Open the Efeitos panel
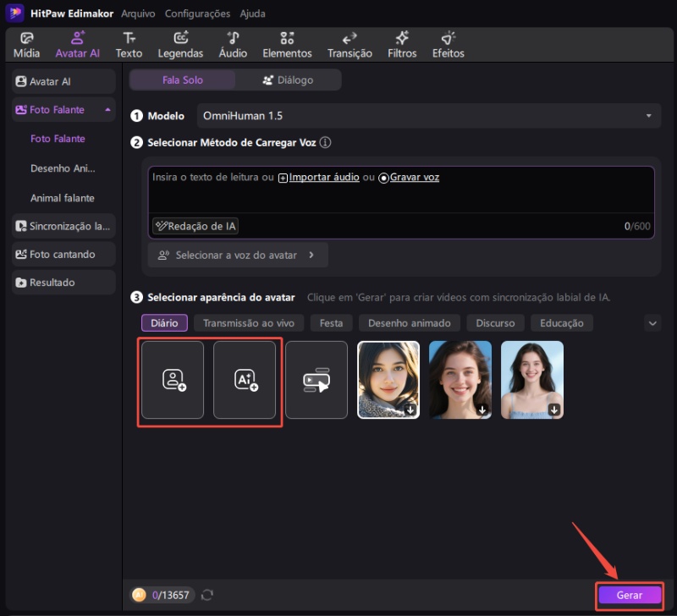The image size is (677, 616). click(x=448, y=45)
